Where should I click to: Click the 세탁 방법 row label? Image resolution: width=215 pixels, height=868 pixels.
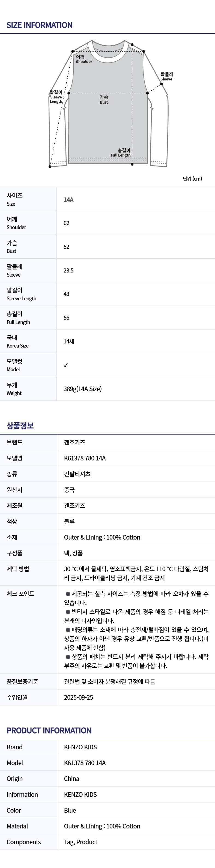click(x=18, y=569)
